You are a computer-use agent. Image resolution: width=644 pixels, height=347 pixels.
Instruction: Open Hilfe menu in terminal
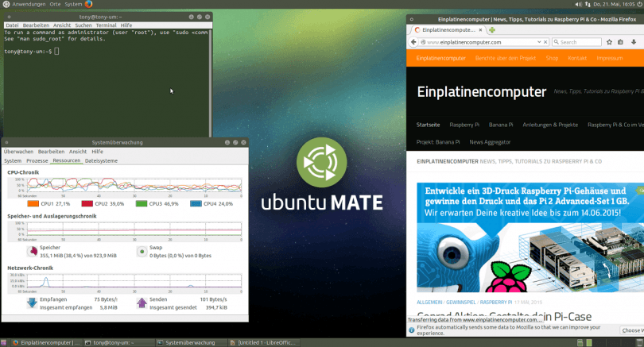pos(126,25)
